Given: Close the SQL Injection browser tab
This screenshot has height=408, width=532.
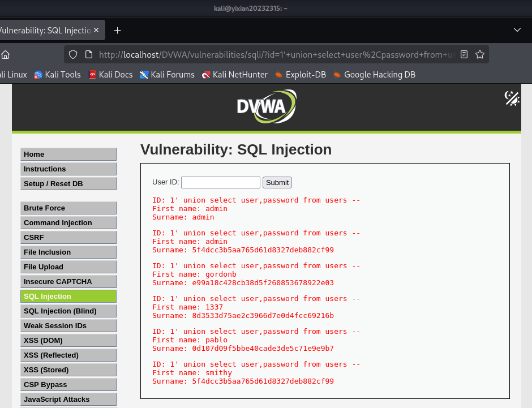Looking at the screenshot, I should tap(96, 30).
